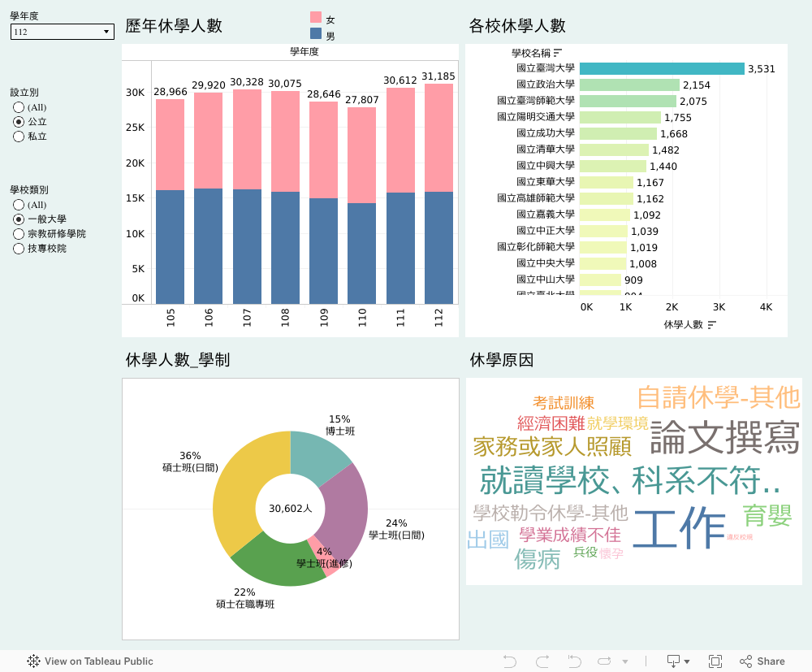Open the 學年度 dropdown showing 112
The image size is (812, 672).
coord(62,32)
